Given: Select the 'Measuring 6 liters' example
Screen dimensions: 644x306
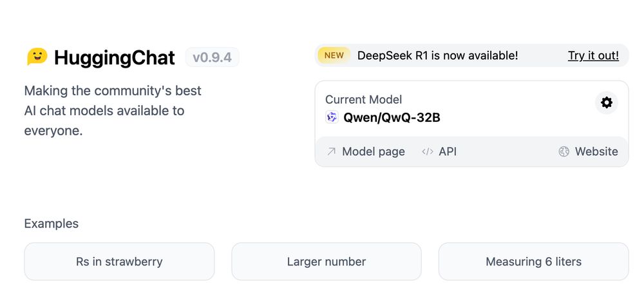Looking at the screenshot, I should point(533,262).
